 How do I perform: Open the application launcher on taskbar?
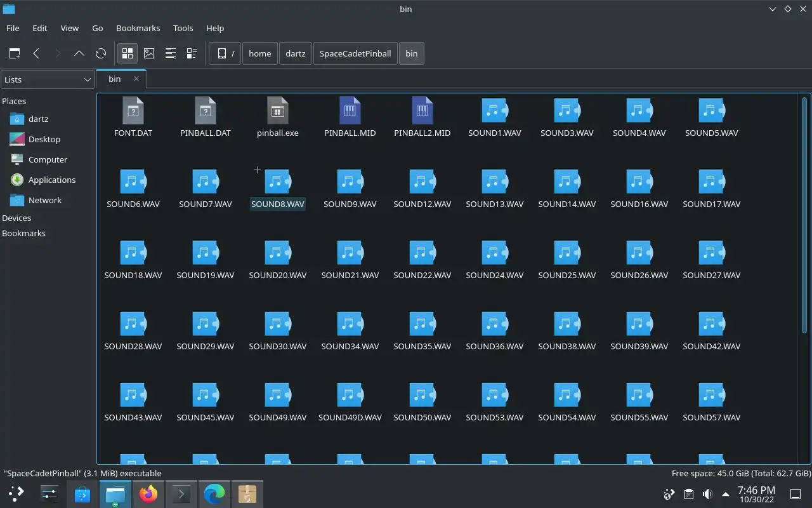(16, 493)
